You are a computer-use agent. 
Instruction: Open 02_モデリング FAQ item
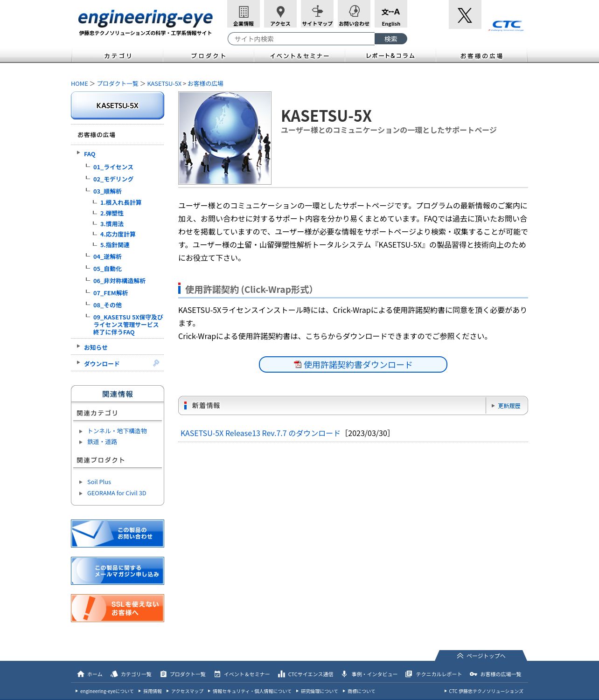(113, 179)
